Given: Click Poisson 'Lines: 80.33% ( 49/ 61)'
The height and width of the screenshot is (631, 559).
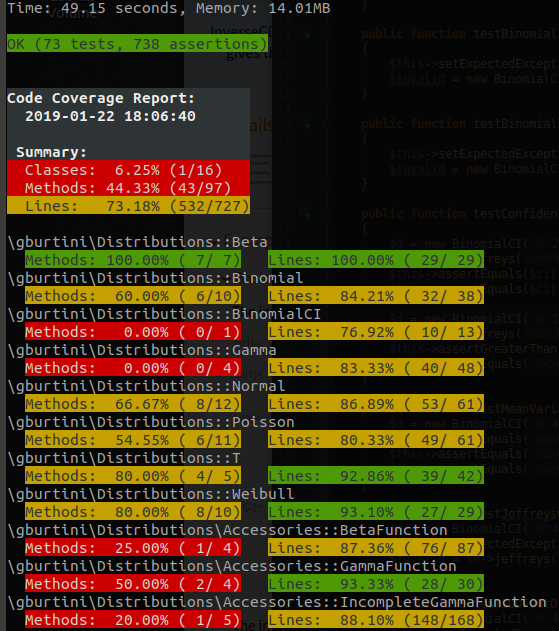Looking at the screenshot, I should (376, 440).
